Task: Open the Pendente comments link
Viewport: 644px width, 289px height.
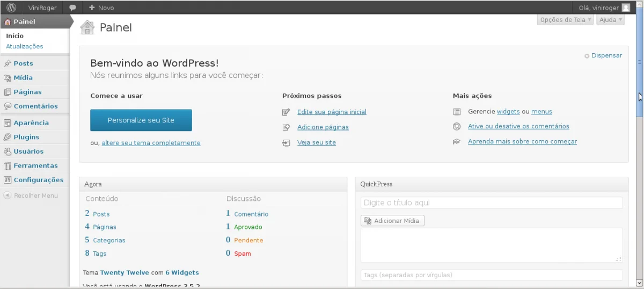Action: pyautogui.click(x=248, y=240)
